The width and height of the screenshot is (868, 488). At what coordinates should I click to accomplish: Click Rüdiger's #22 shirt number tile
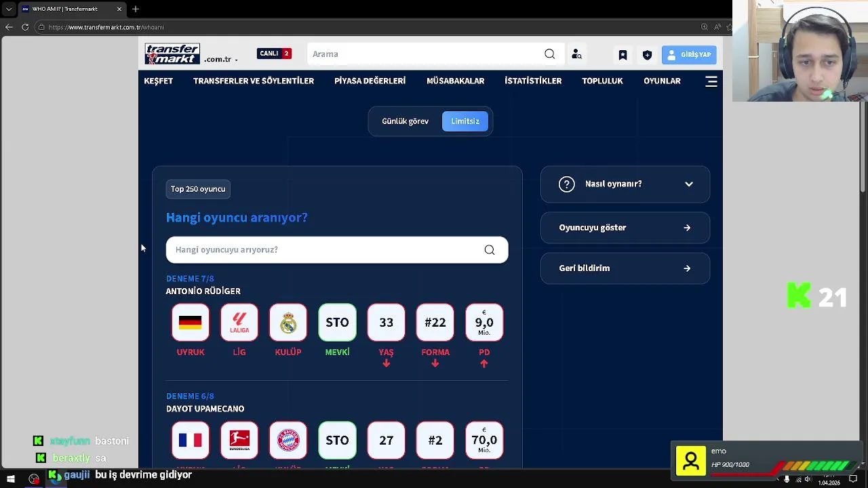coord(435,323)
